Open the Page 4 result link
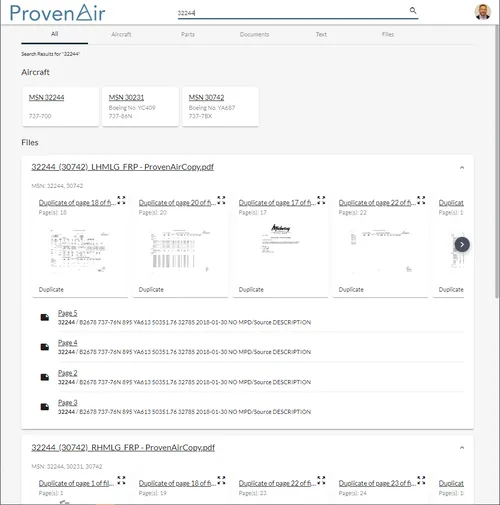500x505 pixels. click(x=68, y=343)
